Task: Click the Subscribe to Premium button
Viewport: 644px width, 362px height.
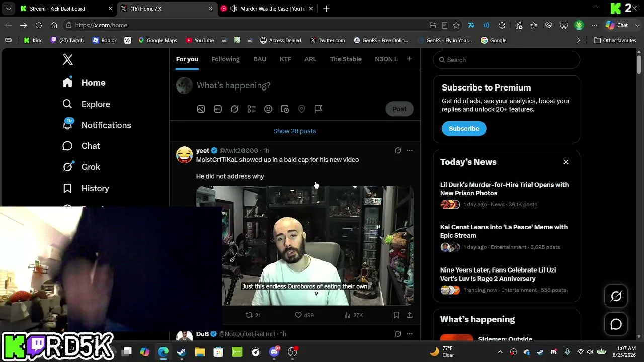Action: [x=464, y=128]
